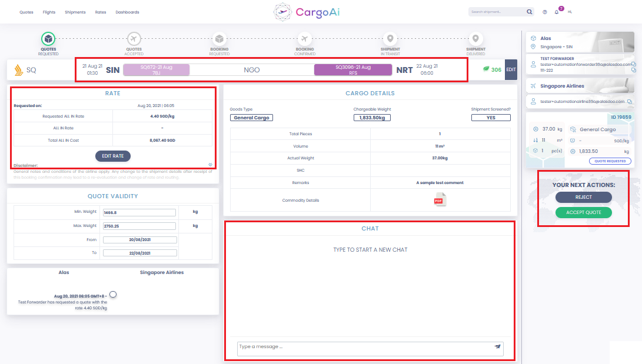Click the Singapore Airlines plane icon
This screenshot has height=364, width=642.
[533, 86]
